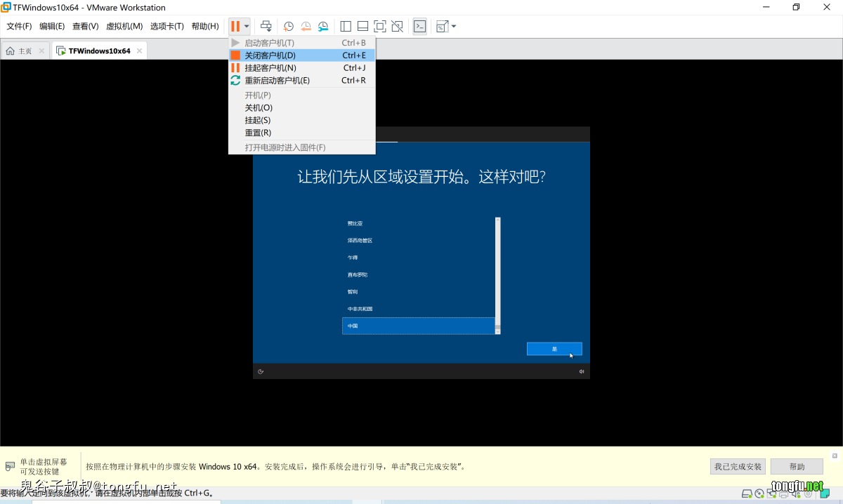Viewport: 843px width, 504px height.
Task: Click the CD/DVD drive status icon
Action: coord(761,494)
